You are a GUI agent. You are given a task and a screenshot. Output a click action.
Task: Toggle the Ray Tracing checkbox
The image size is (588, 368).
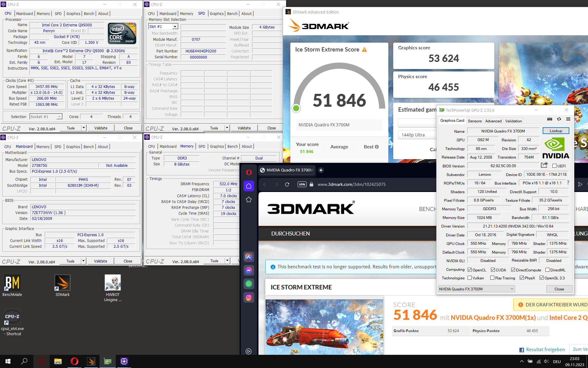click(492, 278)
